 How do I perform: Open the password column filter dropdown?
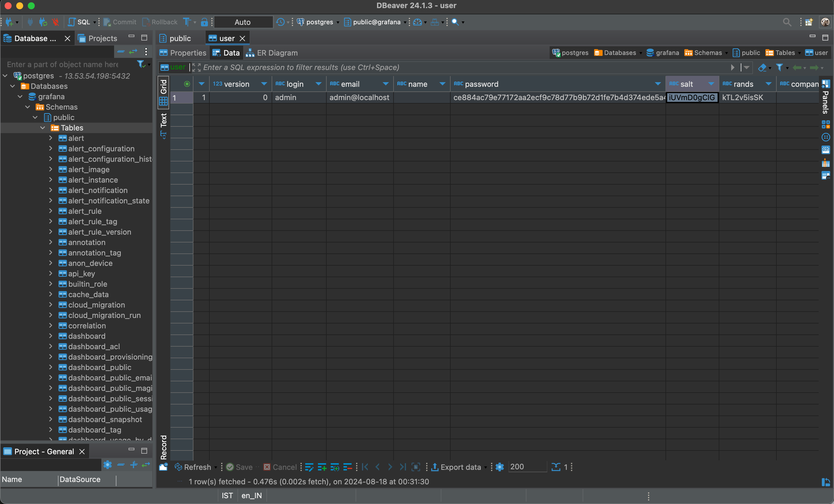(x=658, y=84)
